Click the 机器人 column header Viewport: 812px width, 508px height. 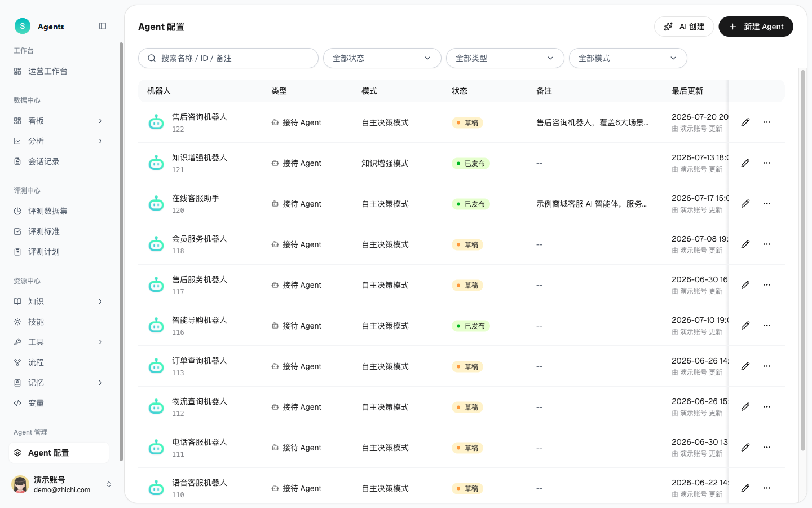point(159,91)
